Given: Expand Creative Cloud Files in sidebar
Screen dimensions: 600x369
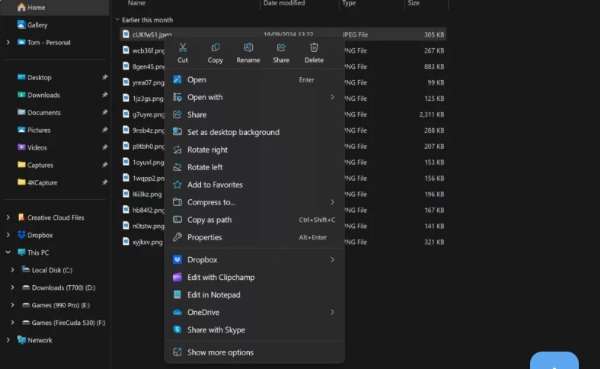Looking at the screenshot, I should pyautogui.click(x=8, y=217).
